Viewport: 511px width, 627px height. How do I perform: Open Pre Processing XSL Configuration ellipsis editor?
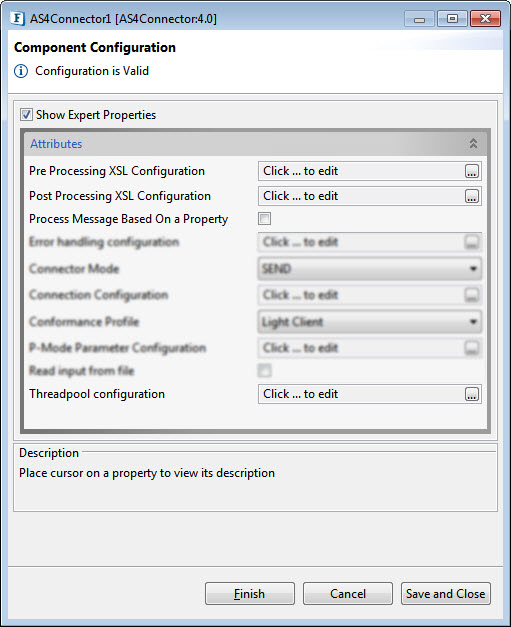472,171
